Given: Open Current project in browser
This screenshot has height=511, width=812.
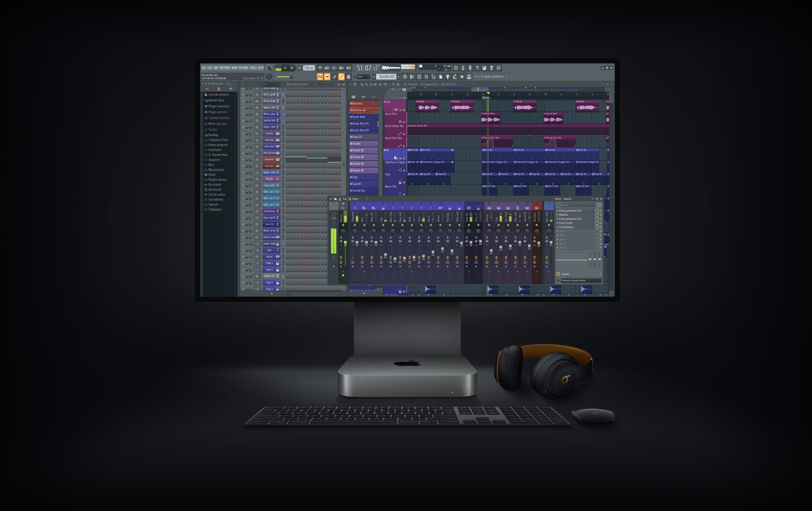Looking at the screenshot, I should (218, 94).
